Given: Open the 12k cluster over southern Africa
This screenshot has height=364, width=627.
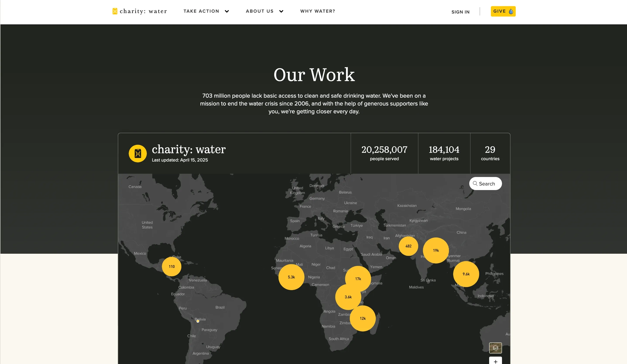Looking at the screenshot, I should [363, 318].
